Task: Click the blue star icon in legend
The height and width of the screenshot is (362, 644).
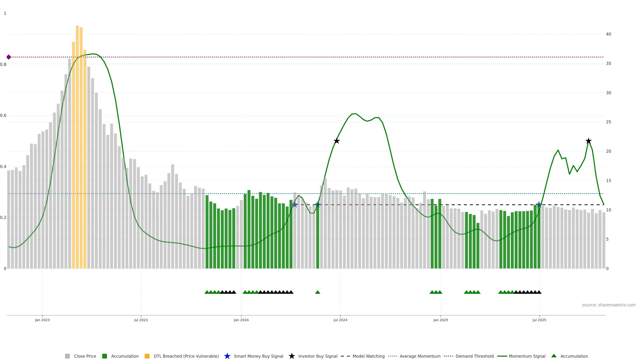Action: tap(227, 356)
